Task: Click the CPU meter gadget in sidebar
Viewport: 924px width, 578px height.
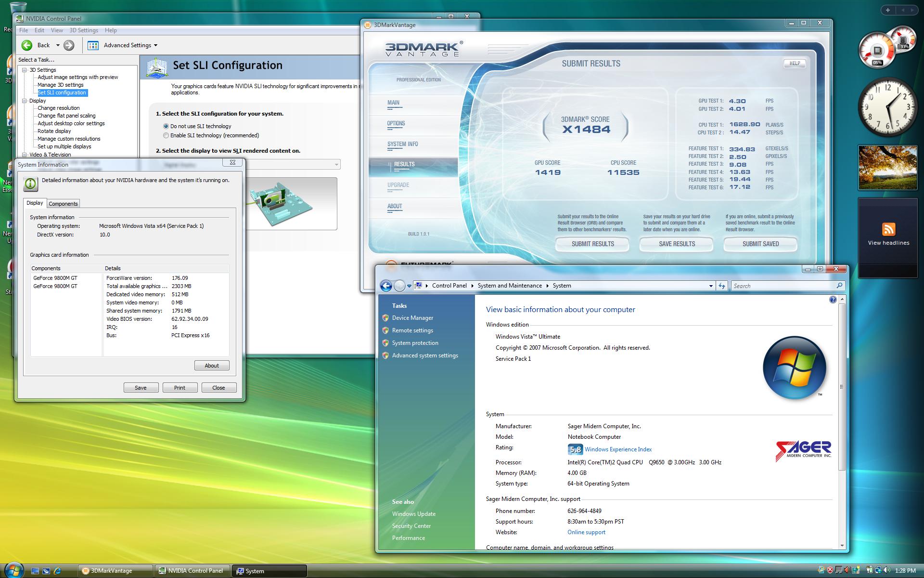Action: click(x=877, y=51)
